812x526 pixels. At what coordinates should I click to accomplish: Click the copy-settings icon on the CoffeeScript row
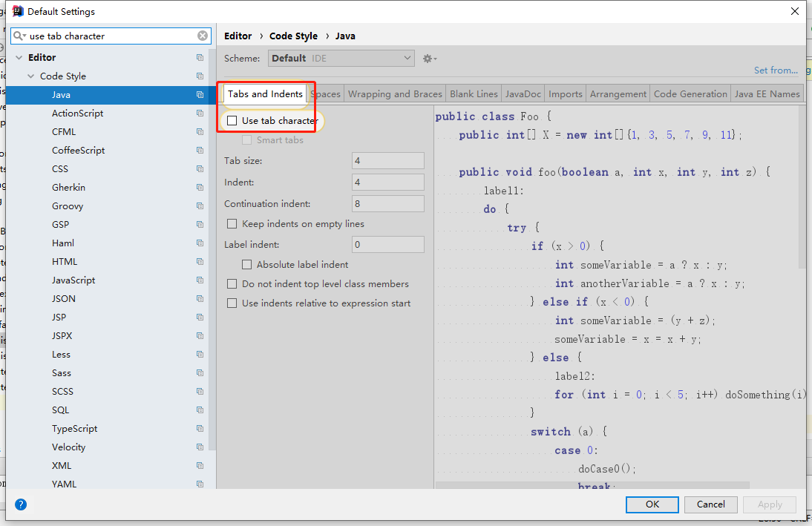200,150
